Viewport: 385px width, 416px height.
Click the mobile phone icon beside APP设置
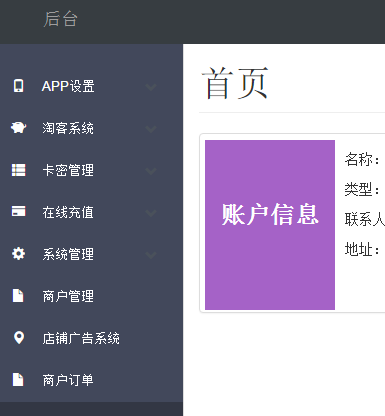(19, 86)
